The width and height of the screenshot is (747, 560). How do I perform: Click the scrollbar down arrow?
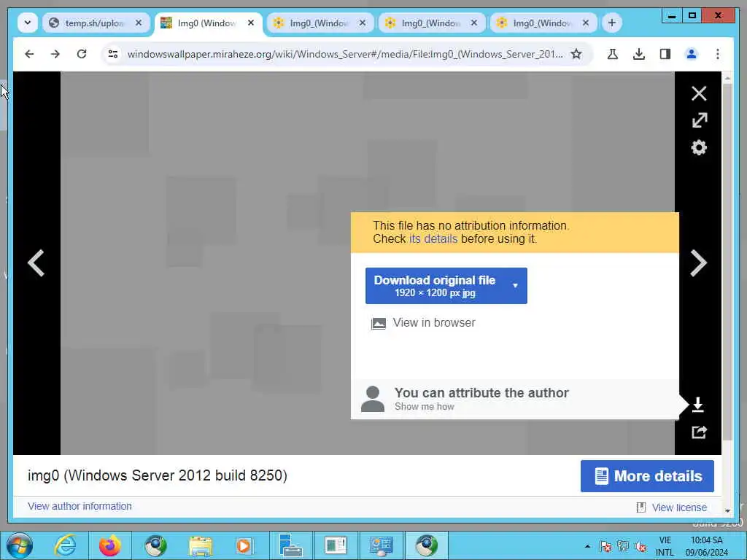tap(727, 510)
